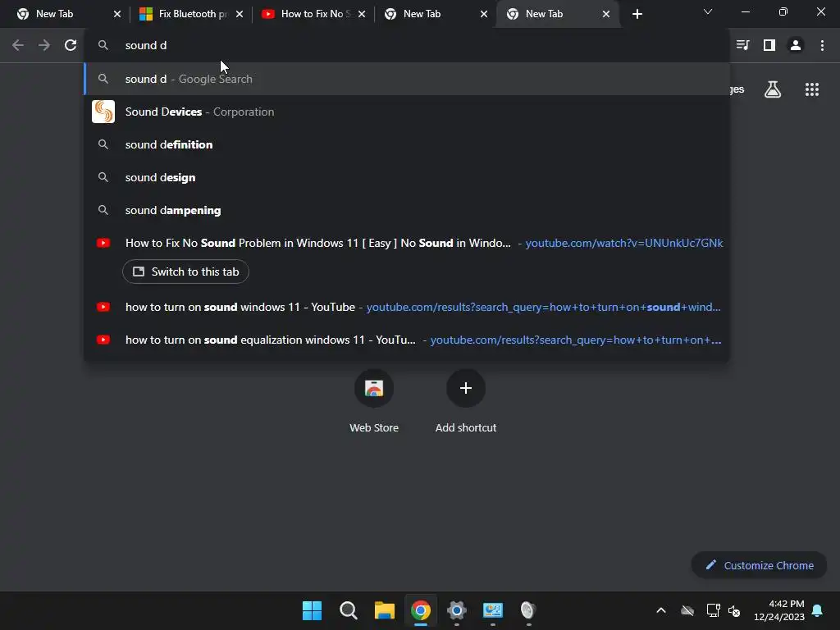Open the Chrome profile icon
Image resolution: width=840 pixels, height=630 pixels.
tap(796, 46)
